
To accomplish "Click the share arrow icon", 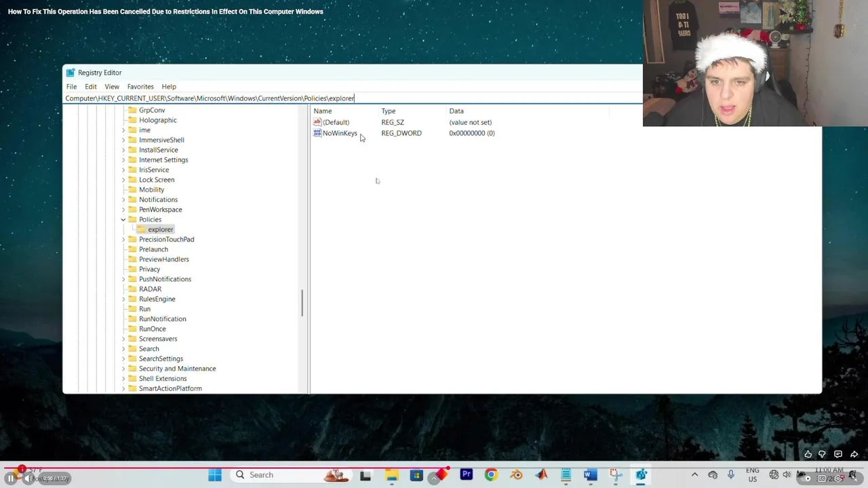I will pos(854,454).
